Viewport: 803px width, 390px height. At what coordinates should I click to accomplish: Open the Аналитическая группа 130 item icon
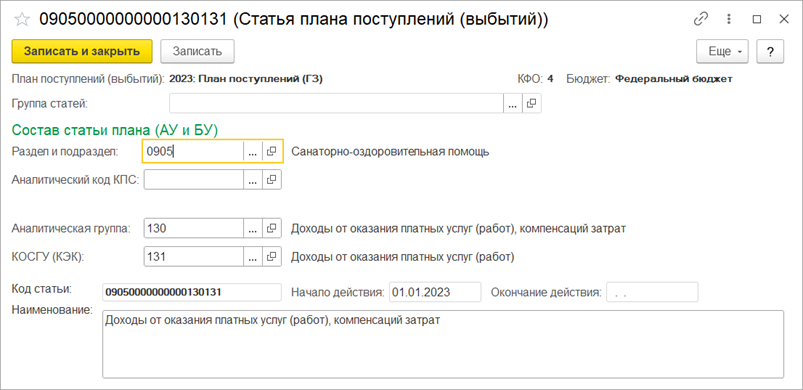[x=272, y=229]
